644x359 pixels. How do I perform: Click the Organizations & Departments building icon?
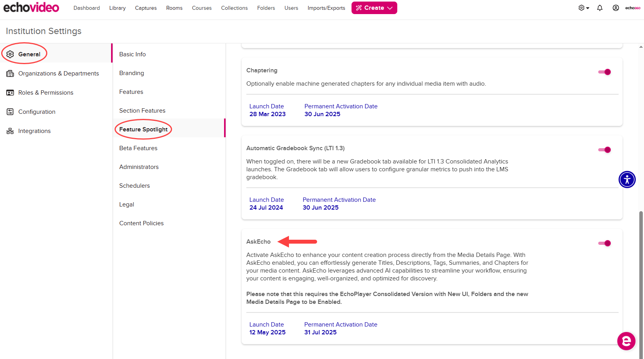pos(10,74)
